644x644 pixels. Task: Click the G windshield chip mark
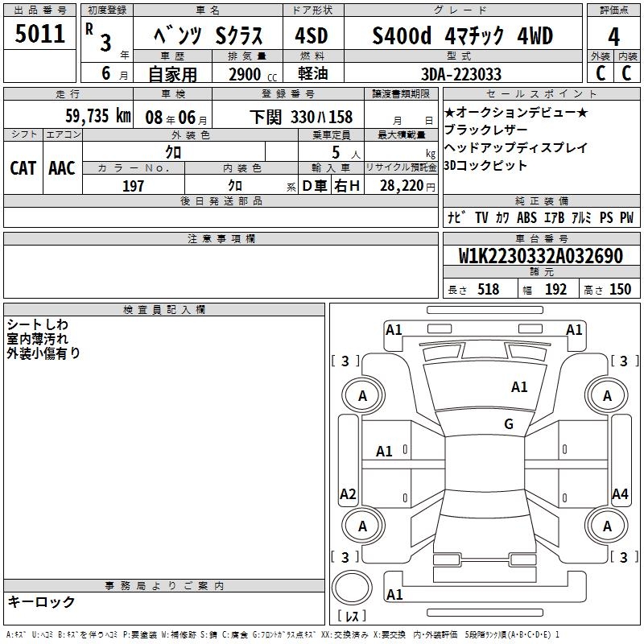click(x=509, y=424)
